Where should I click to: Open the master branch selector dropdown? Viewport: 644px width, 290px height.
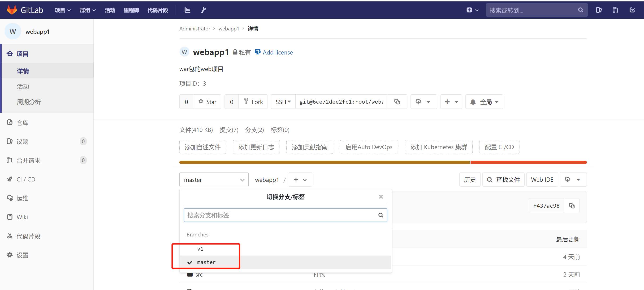pyautogui.click(x=214, y=180)
